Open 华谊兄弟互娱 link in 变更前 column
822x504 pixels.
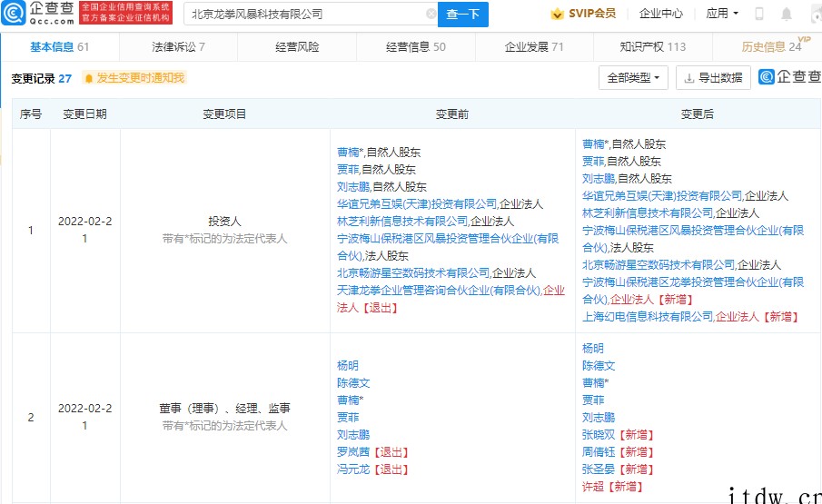click(x=417, y=204)
